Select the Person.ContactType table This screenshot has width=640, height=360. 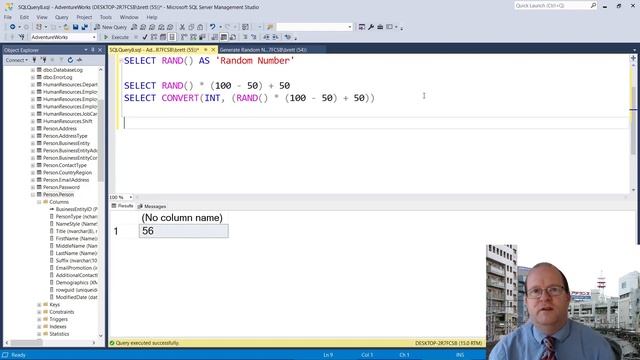click(x=64, y=165)
